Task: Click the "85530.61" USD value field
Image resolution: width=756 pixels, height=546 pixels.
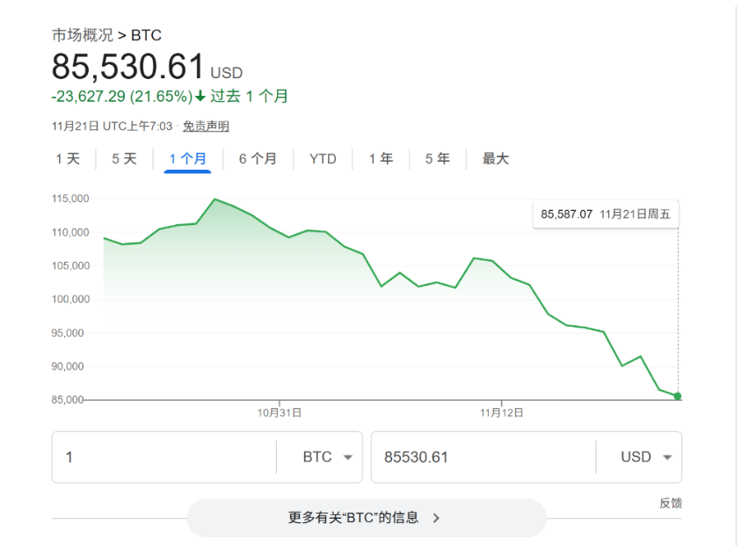Action: point(457,456)
